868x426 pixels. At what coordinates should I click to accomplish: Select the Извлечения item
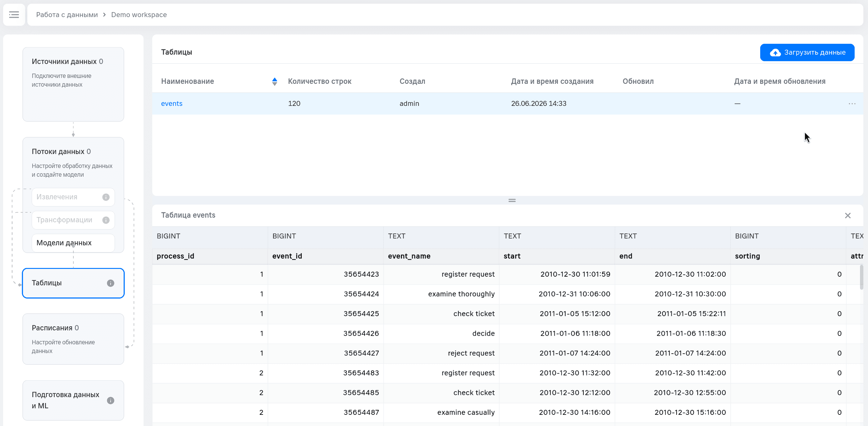(x=73, y=197)
